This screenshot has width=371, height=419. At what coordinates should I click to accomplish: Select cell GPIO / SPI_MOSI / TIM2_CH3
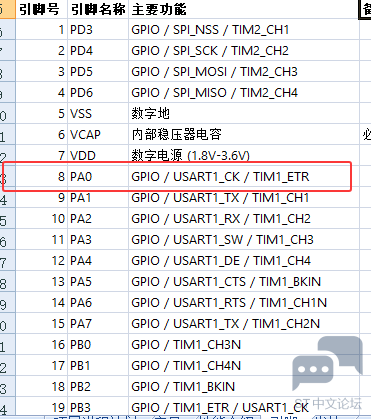pyautogui.click(x=244, y=72)
